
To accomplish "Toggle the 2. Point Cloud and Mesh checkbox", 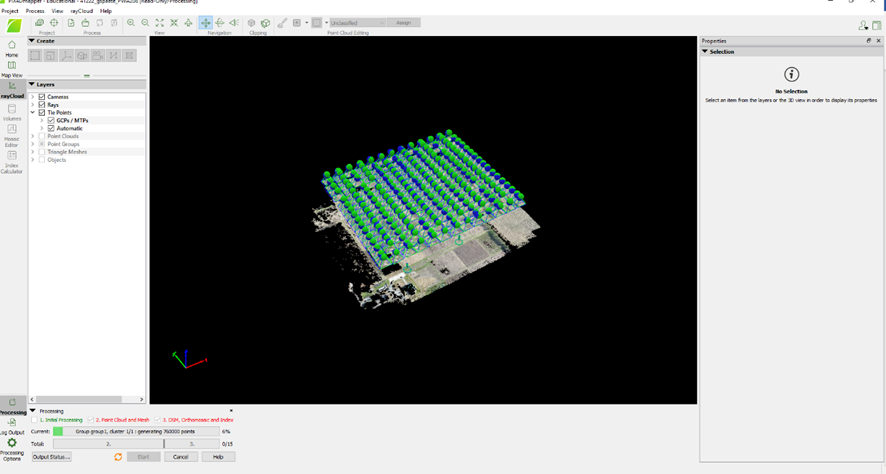I will click(90, 420).
